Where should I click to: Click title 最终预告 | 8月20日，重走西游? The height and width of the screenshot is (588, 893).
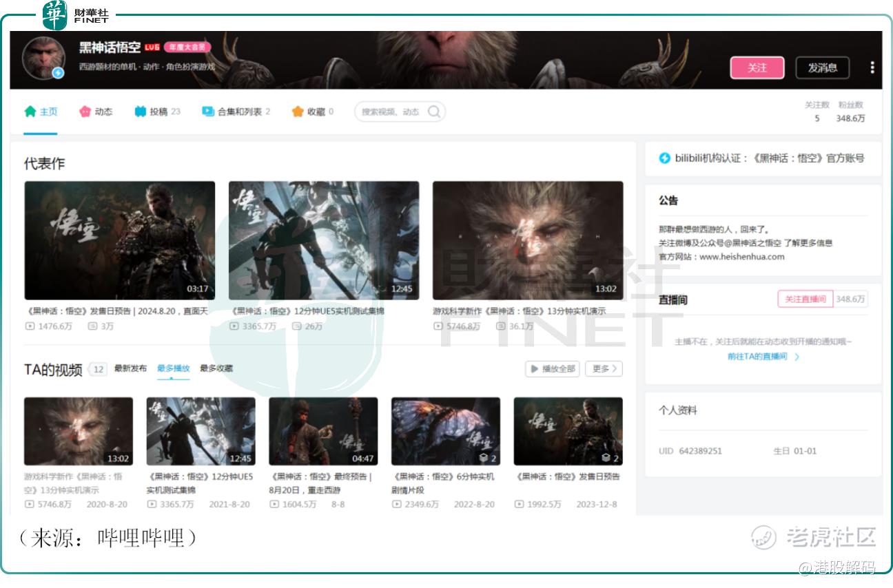320,483
